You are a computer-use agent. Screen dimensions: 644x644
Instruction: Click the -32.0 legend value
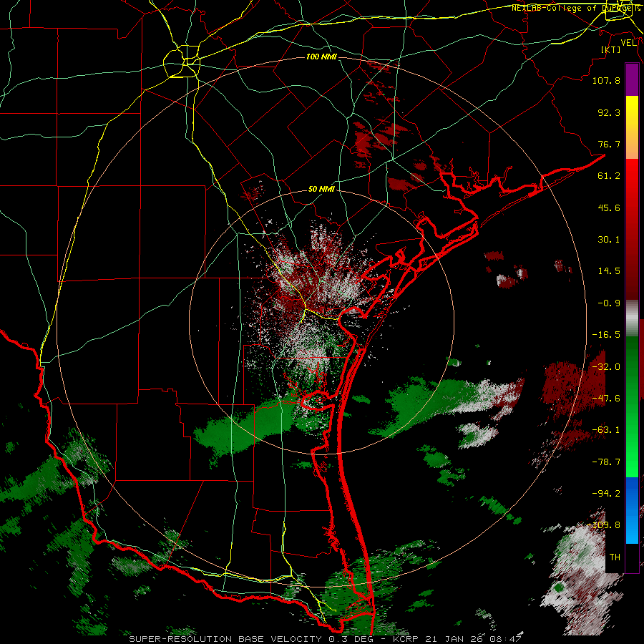point(606,367)
